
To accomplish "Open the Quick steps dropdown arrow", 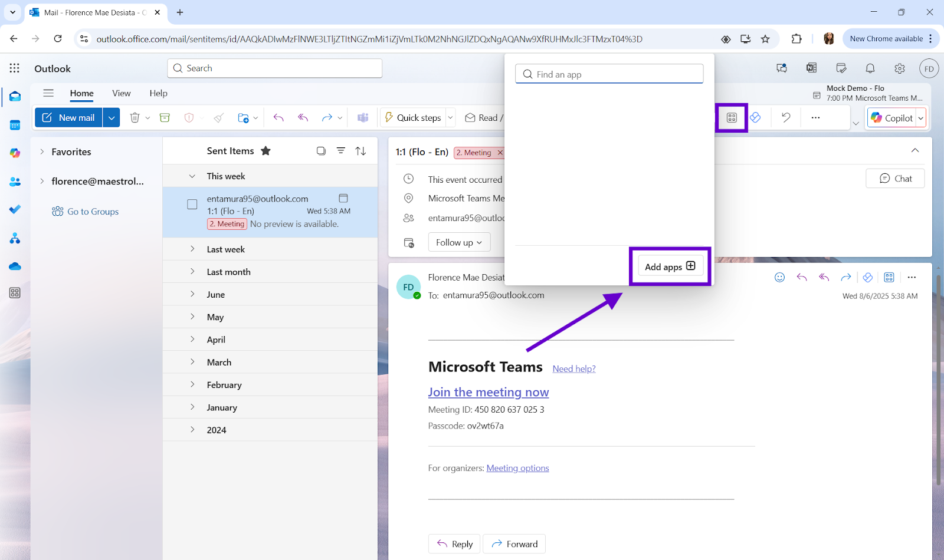I will click(451, 118).
